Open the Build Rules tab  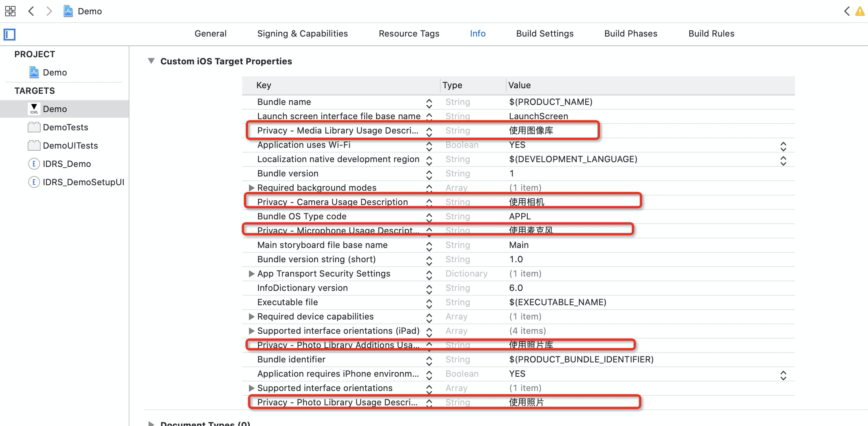[x=712, y=34]
